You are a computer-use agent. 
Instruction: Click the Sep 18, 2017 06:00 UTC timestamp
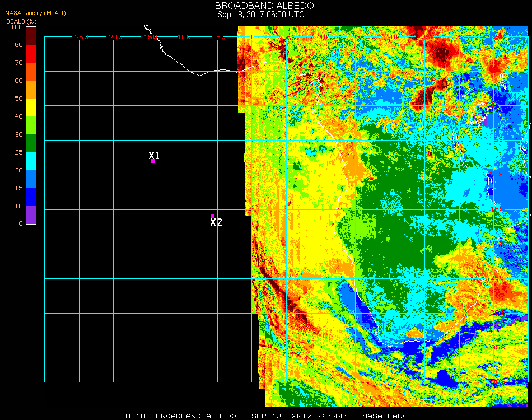coord(261,15)
